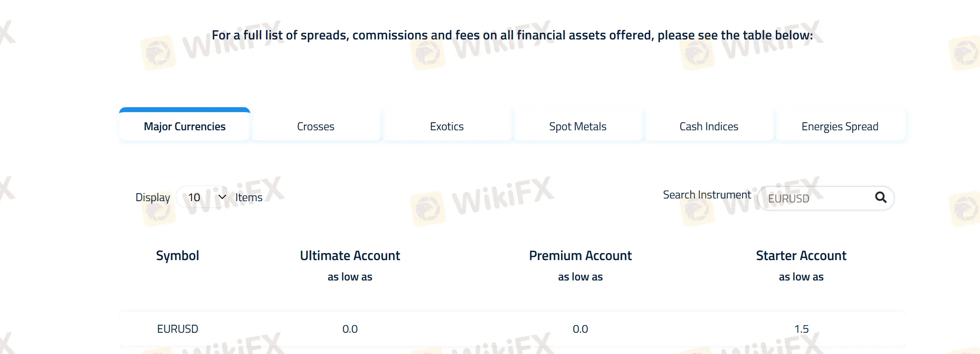Image resolution: width=980 pixels, height=354 pixels.
Task: Select the EURUSD symbol in the table row
Action: coord(178,329)
